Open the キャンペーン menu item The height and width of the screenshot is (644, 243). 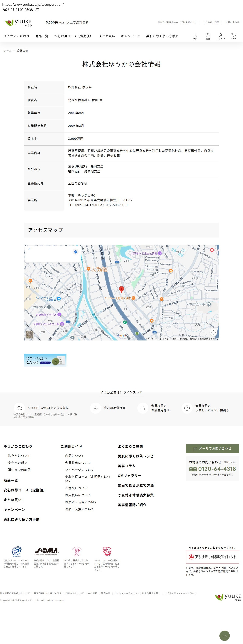click(131, 36)
